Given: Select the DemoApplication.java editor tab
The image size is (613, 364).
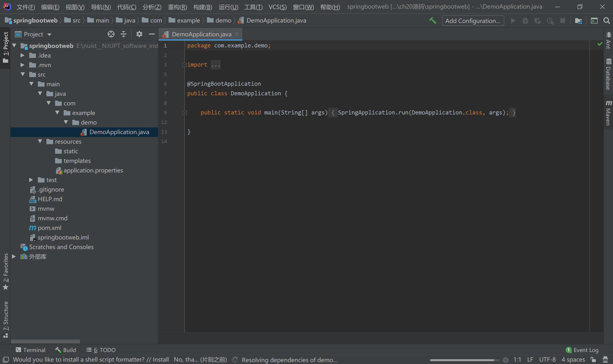Looking at the screenshot, I should click(x=201, y=34).
